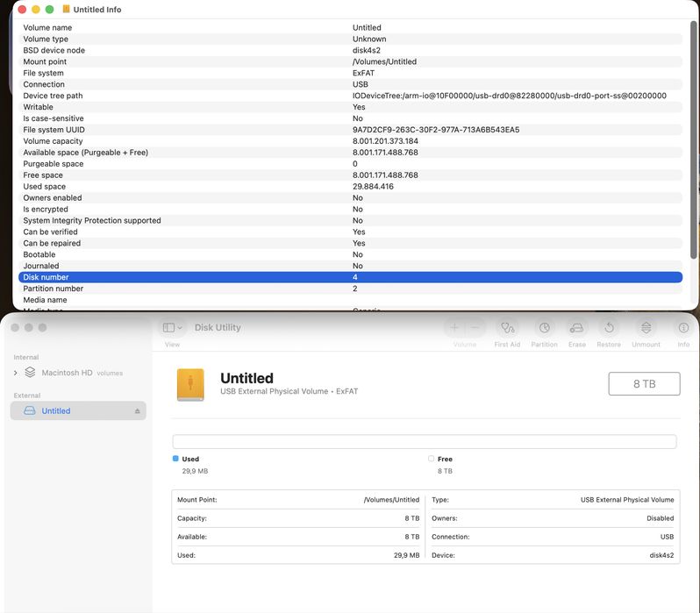Select the Journaled row
This screenshot has width=700, height=613.
(x=351, y=266)
